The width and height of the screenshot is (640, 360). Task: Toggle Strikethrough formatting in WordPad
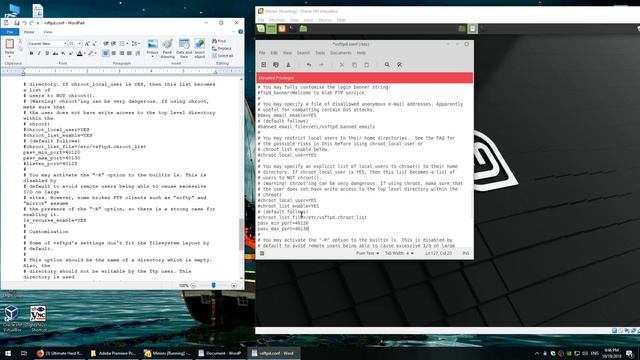(x=55, y=53)
